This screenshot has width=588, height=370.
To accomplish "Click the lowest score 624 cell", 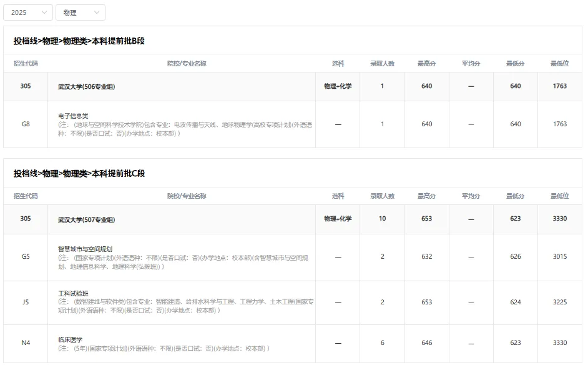I will pyautogui.click(x=515, y=302).
